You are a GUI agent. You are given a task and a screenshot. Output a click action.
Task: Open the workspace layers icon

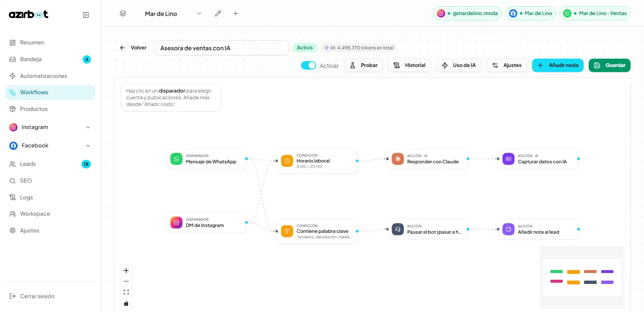click(x=123, y=13)
